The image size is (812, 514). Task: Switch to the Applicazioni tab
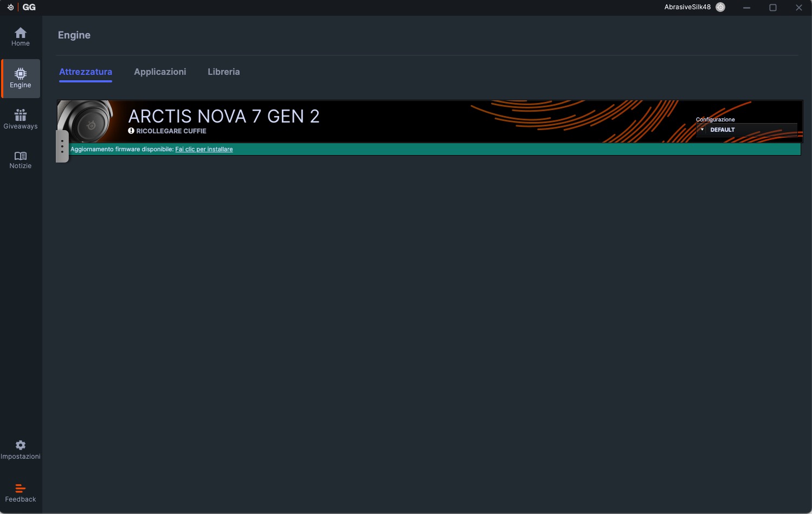pyautogui.click(x=160, y=72)
